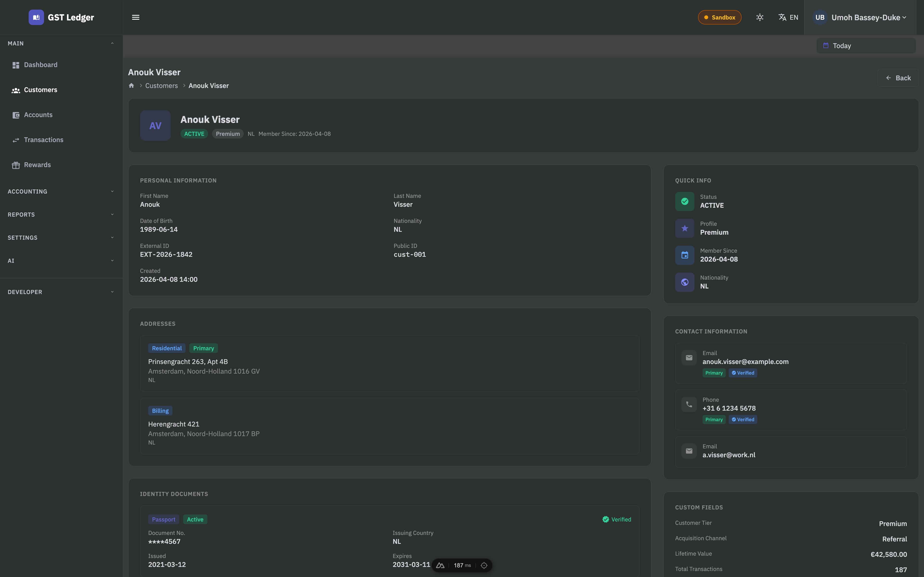This screenshot has width=924, height=577.
Task: Open Dashboard in the sidebar
Action: 40,65
